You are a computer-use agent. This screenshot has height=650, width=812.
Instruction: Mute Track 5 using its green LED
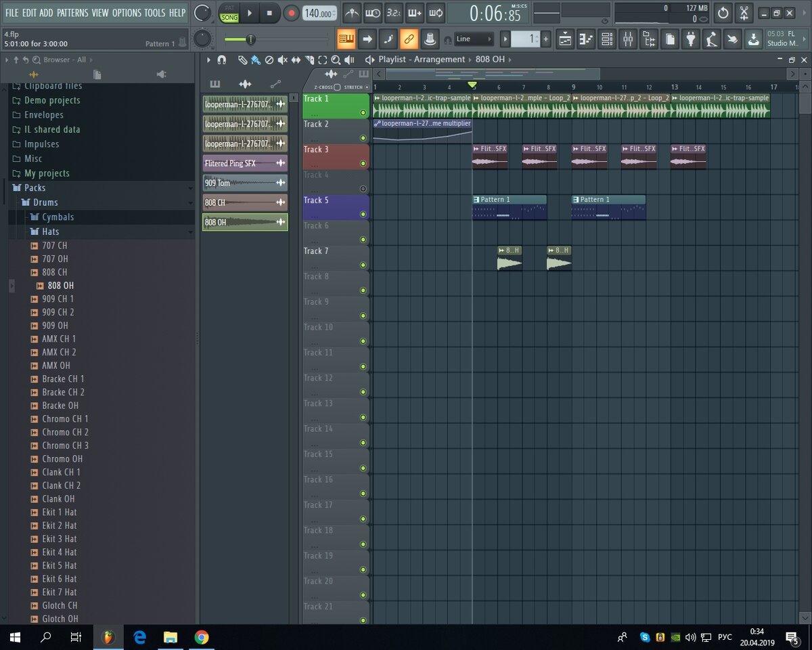(x=363, y=214)
